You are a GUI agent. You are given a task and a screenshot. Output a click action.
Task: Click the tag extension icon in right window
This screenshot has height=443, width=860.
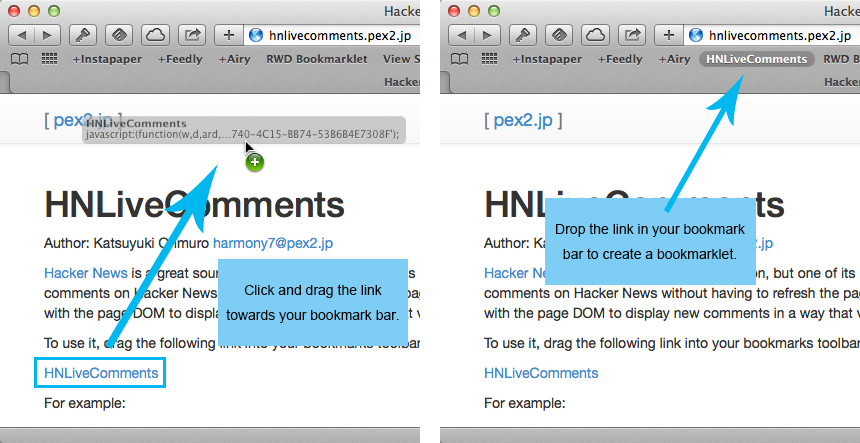[561, 35]
